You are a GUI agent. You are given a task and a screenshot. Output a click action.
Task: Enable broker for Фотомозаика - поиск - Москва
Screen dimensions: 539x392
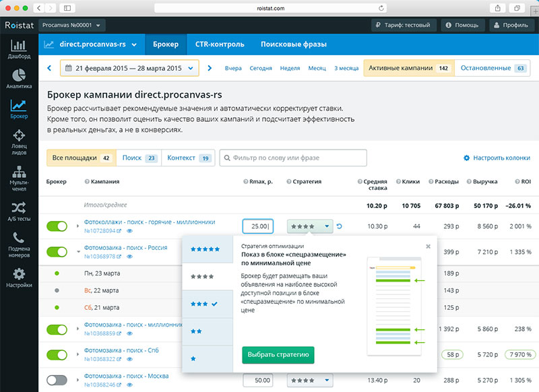[x=57, y=381]
